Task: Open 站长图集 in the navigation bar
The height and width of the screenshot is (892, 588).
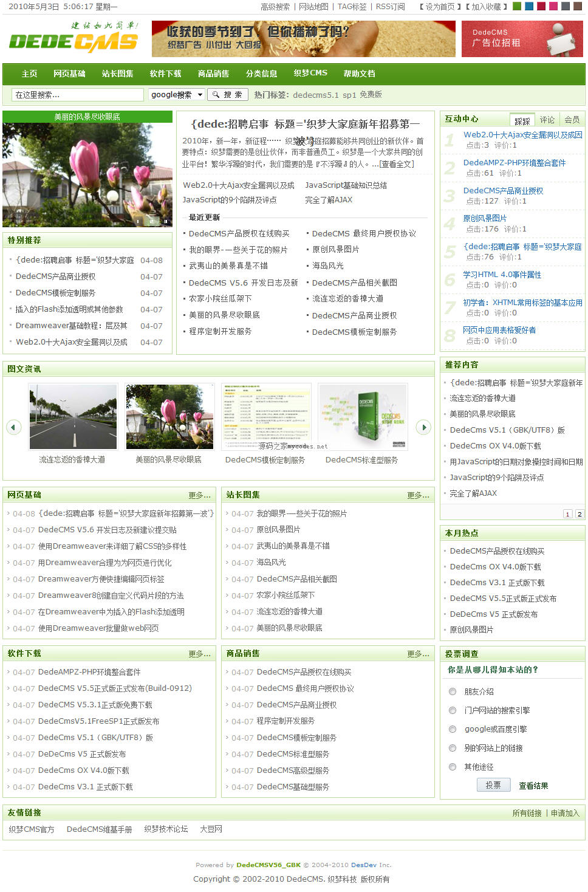Action: click(x=117, y=74)
